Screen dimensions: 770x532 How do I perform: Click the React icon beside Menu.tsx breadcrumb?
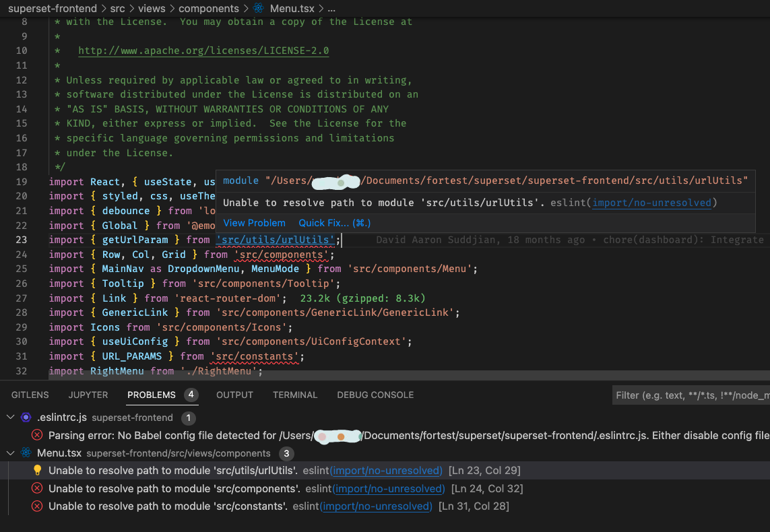point(259,8)
